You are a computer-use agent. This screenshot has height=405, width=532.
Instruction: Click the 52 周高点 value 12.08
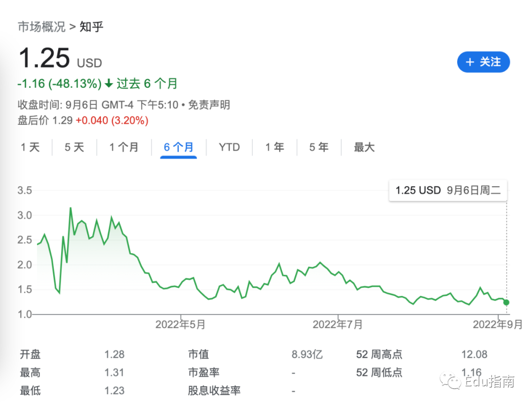pyautogui.click(x=474, y=354)
